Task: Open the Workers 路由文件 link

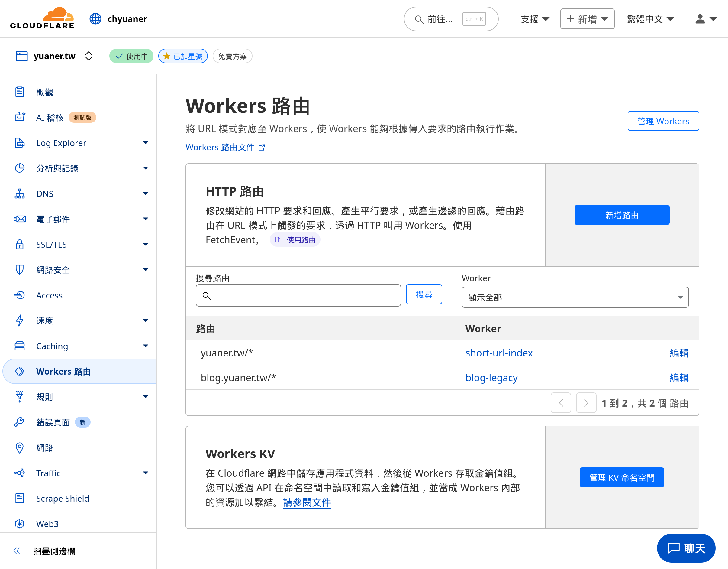Action: tap(220, 148)
